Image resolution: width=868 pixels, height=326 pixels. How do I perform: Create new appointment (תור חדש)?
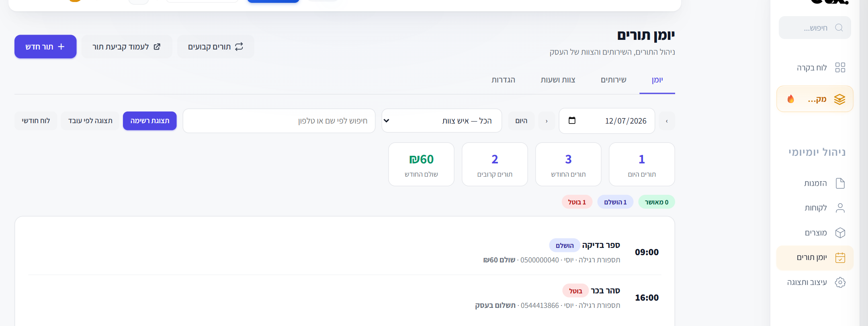45,47
